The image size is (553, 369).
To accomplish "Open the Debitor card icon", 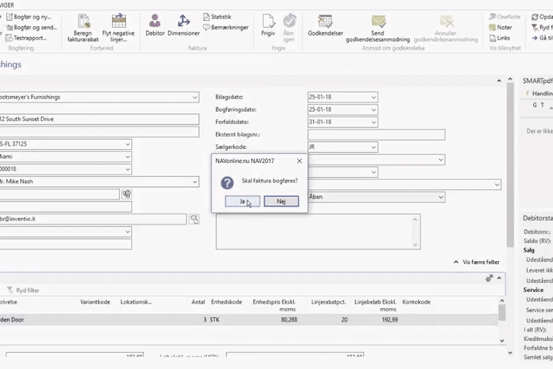I will tap(155, 21).
